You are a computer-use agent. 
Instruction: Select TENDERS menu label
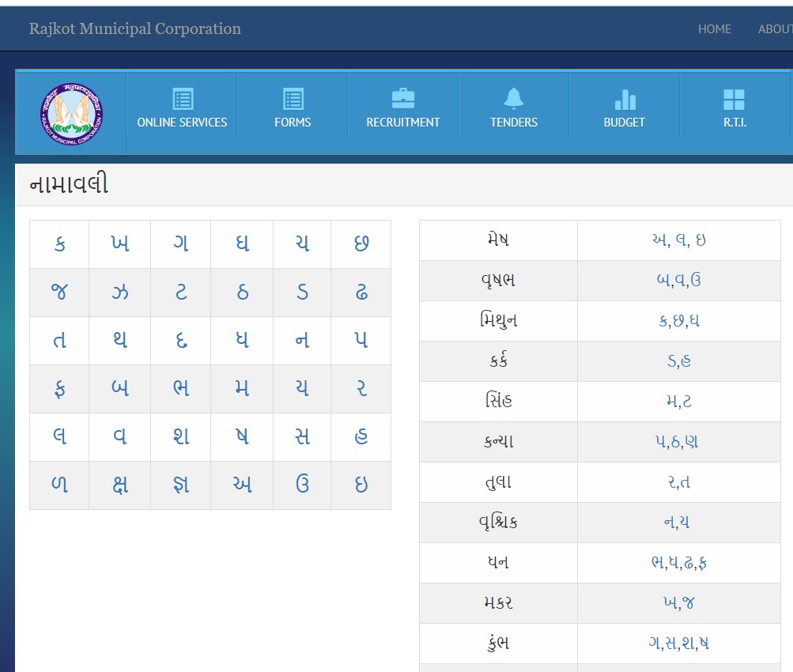pyautogui.click(x=513, y=123)
